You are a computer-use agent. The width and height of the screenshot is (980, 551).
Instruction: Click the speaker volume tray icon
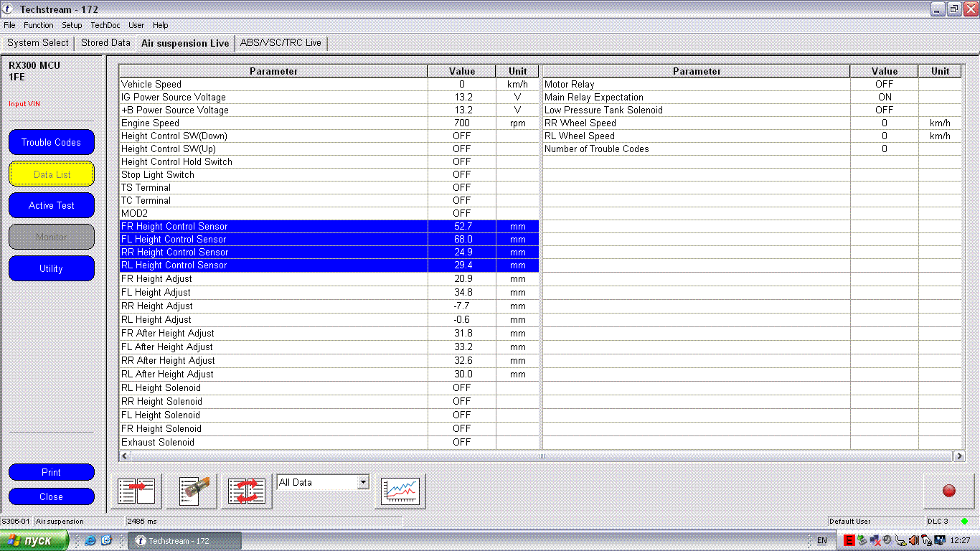pos(914,540)
